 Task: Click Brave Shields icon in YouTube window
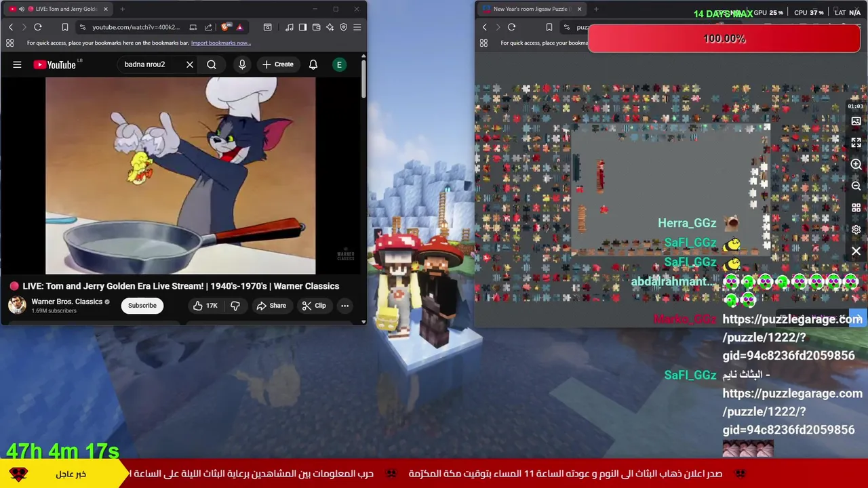click(226, 27)
